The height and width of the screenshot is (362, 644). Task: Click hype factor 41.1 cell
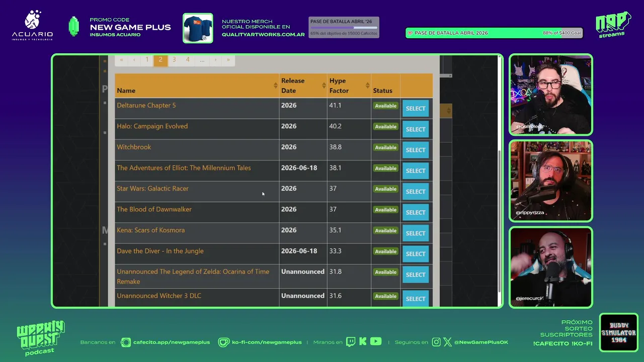349,108
